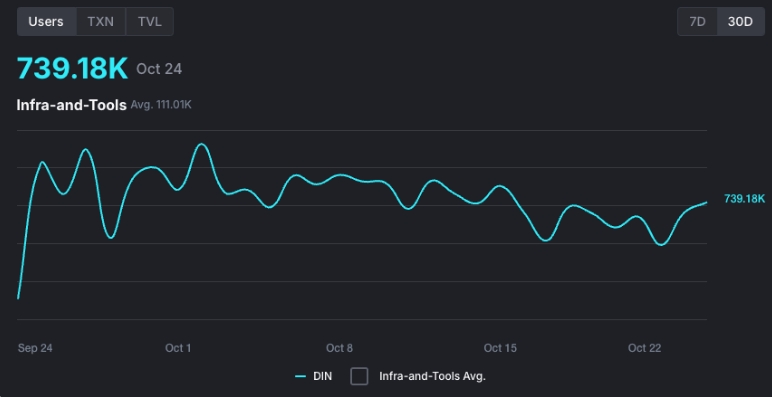This screenshot has width=772, height=397.
Task: Set the time range to 7D
Action: [x=697, y=22]
